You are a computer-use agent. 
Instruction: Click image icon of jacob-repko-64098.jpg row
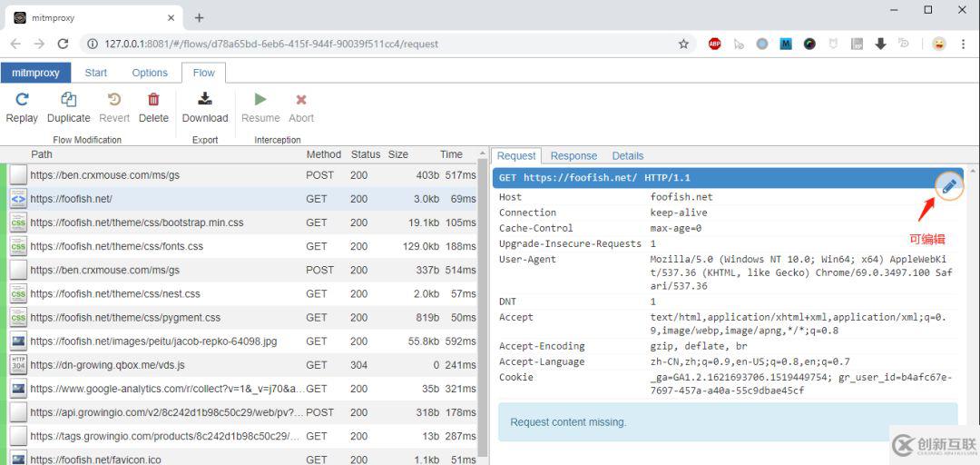point(18,341)
